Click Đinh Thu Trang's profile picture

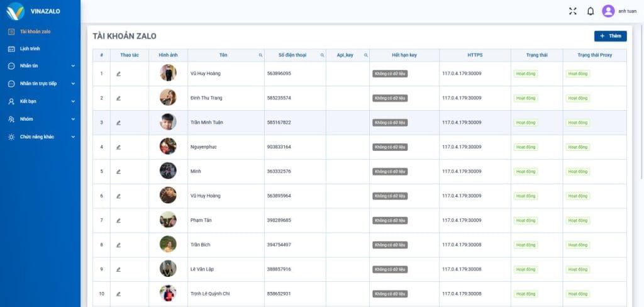coord(168,98)
